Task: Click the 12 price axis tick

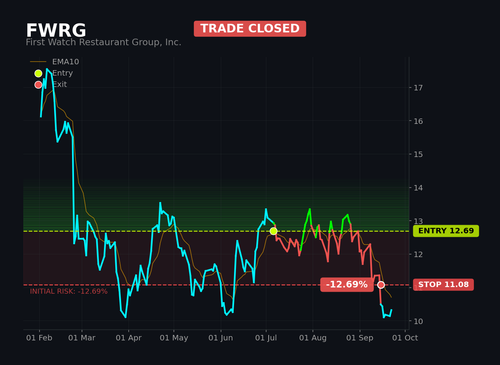Action: [x=418, y=255]
